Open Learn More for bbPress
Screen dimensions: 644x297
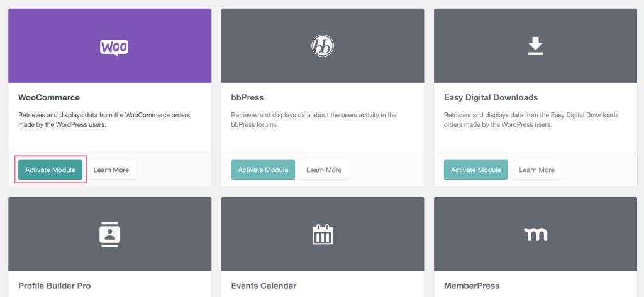pyautogui.click(x=324, y=170)
